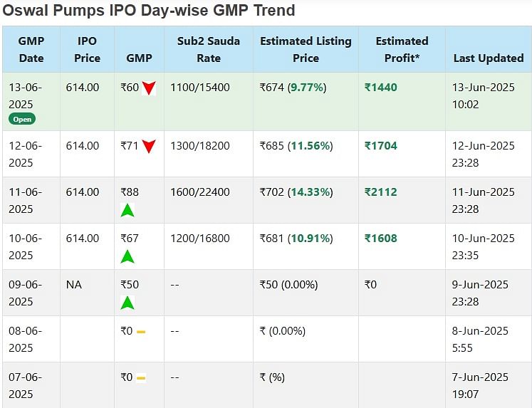Click the 8-Jun-2025 5:55 timestamp

[x=480, y=339]
